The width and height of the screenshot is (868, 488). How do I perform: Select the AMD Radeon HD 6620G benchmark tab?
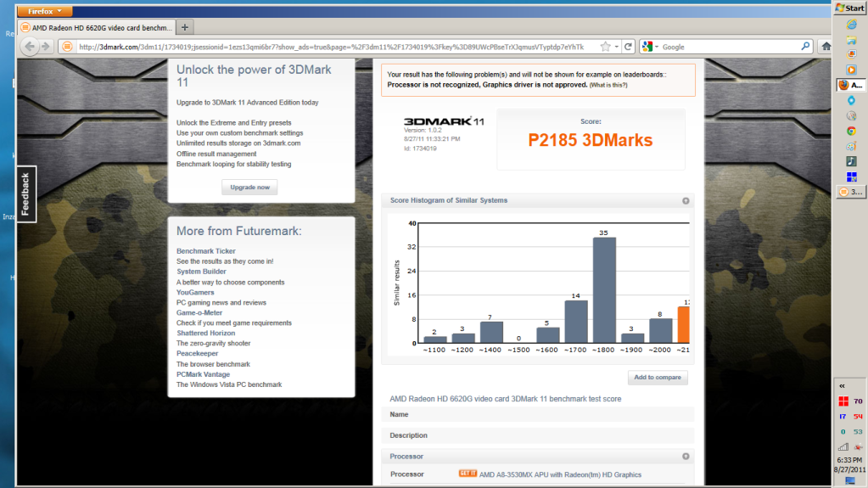click(97, 28)
